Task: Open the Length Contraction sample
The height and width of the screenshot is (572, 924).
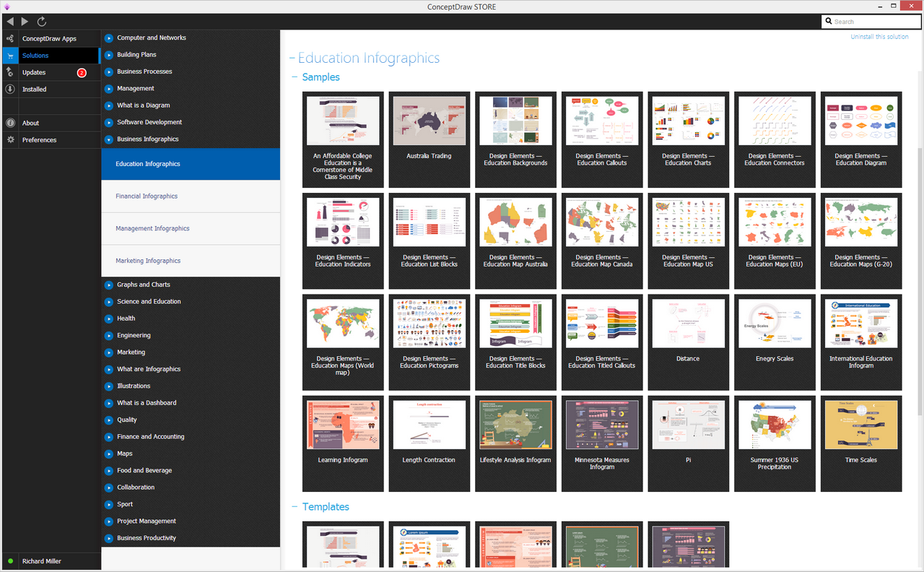Action: point(429,443)
